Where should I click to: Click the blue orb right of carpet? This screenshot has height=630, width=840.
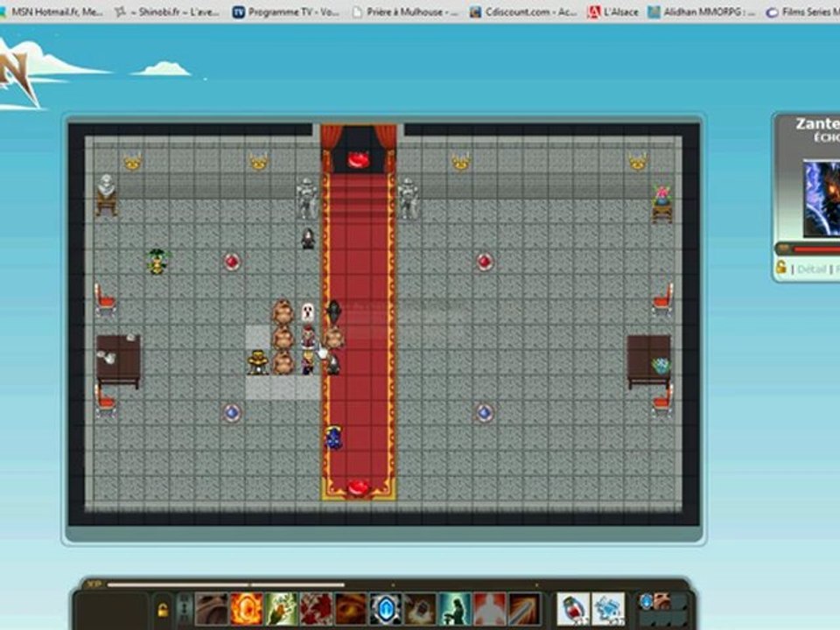[x=484, y=412]
